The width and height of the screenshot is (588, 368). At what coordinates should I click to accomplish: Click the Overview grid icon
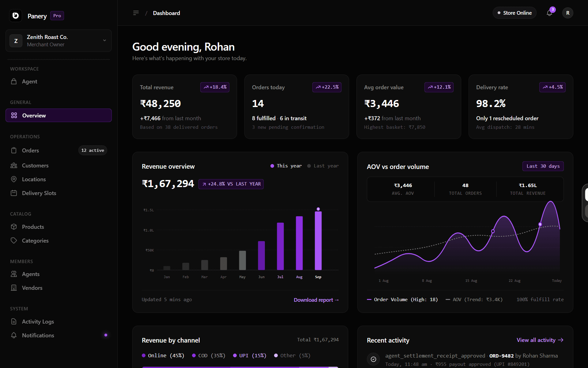14,115
